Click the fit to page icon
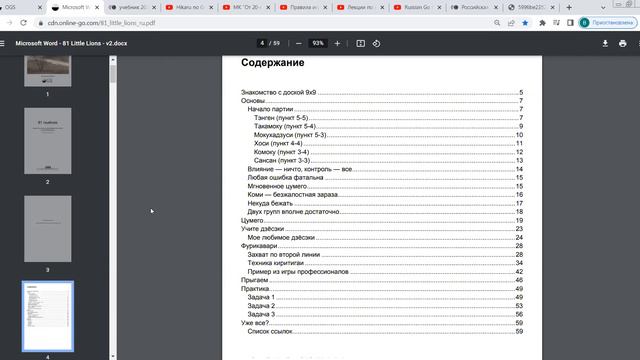Screen dimensions: 640x360 coord(360,43)
